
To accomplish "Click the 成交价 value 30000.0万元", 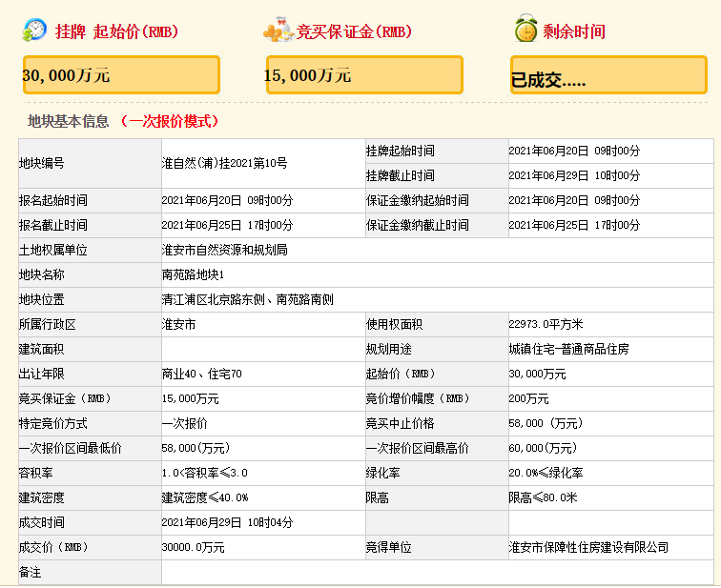I will (193, 548).
